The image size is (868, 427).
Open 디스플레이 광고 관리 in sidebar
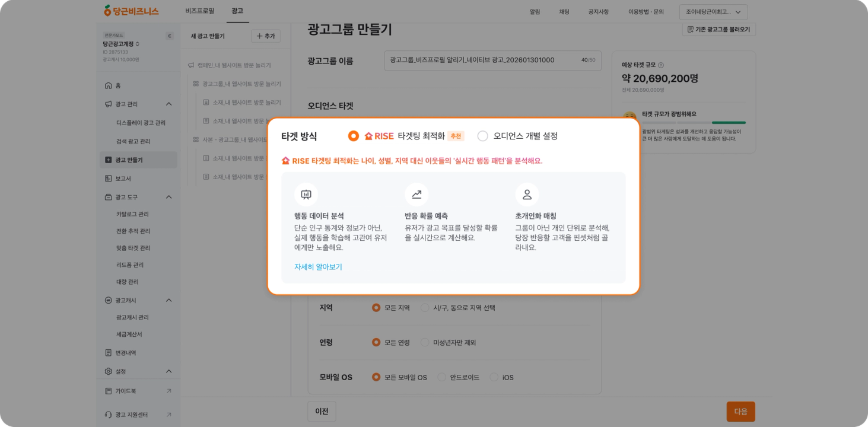[141, 123]
